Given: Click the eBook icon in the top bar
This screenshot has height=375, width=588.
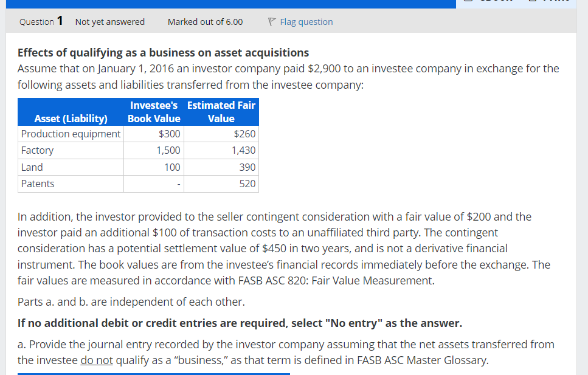Looking at the screenshot, I should pyautogui.click(x=467, y=2).
